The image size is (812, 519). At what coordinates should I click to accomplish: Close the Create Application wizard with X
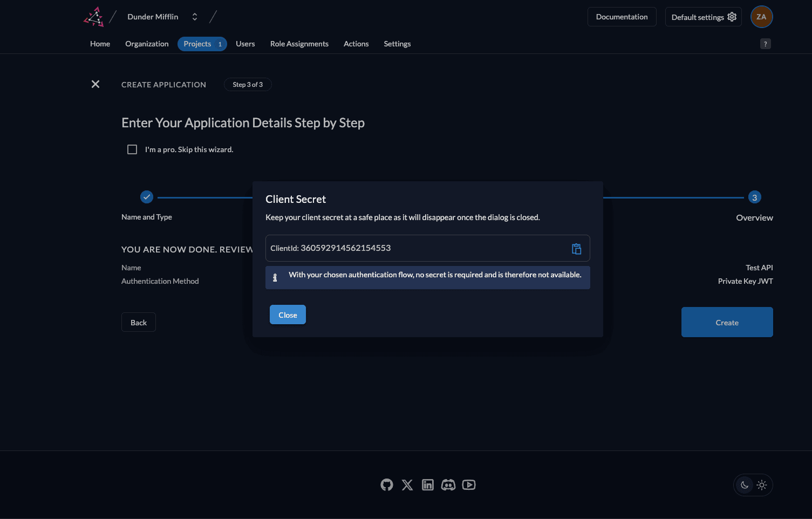95,84
